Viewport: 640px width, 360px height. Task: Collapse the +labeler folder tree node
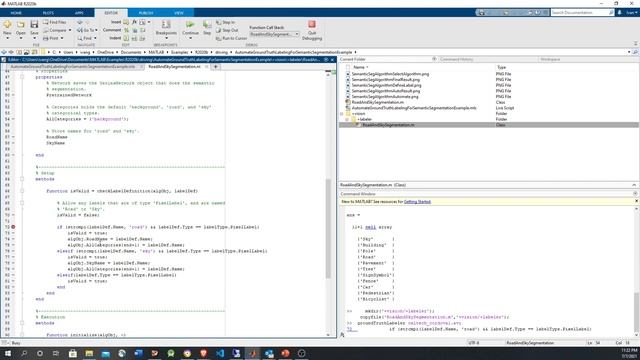[347, 120]
